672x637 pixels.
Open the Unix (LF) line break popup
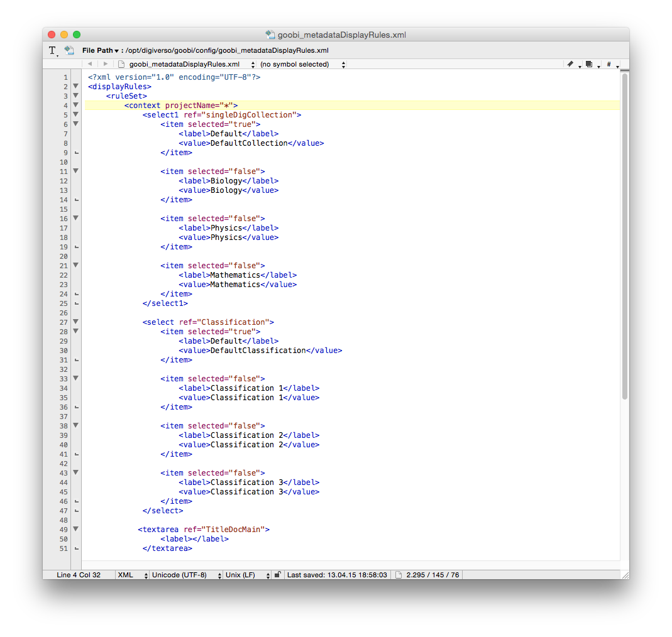(247, 575)
